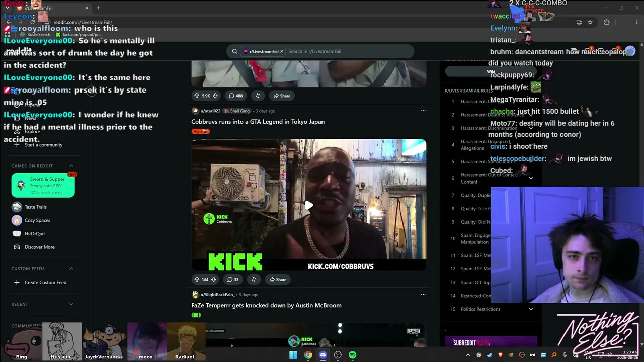Click the repost icon beside 33 comments
This screenshot has width=644, height=362.
pyautogui.click(x=254, y=280)
